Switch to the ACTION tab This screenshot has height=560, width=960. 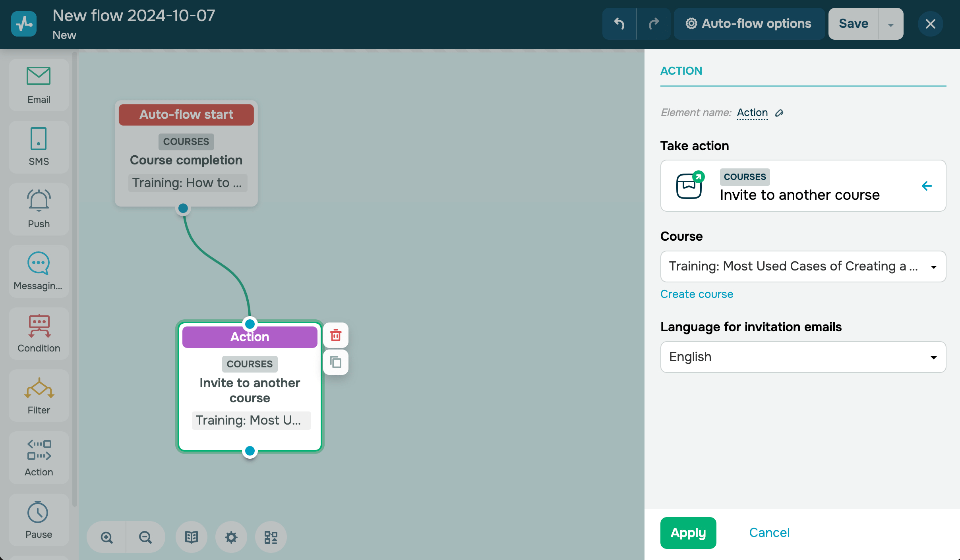tap(681, 71)
